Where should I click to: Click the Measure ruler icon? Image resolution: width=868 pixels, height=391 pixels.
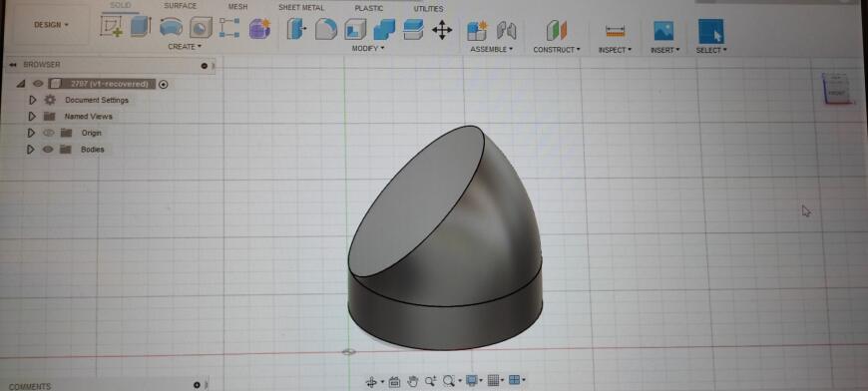click(x=615, y=31)
